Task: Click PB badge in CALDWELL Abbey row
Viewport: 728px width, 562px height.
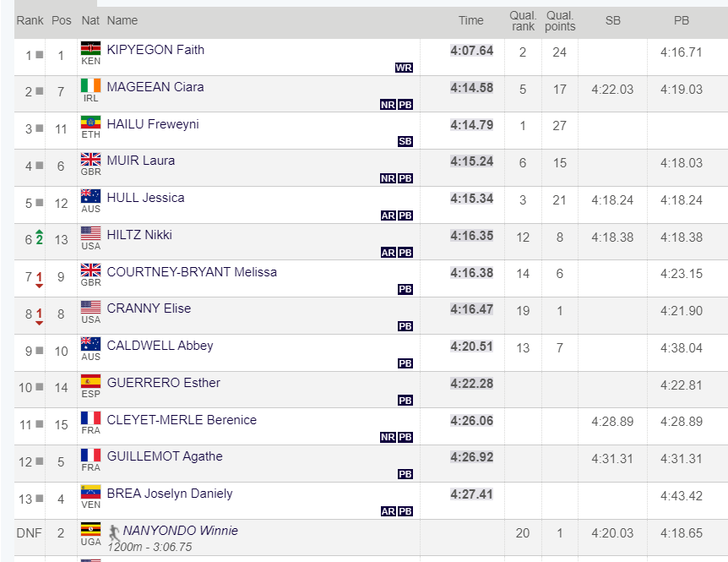Action: [x=405, y=363]
